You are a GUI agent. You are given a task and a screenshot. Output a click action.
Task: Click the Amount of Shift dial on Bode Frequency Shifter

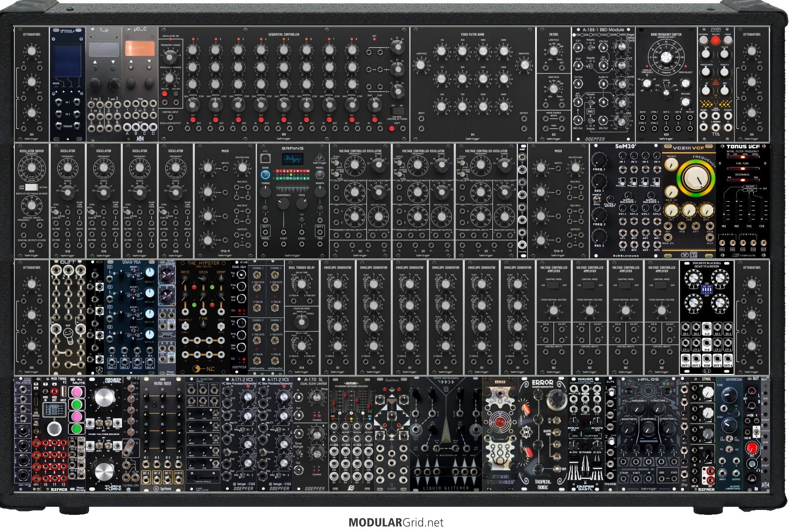666,58
